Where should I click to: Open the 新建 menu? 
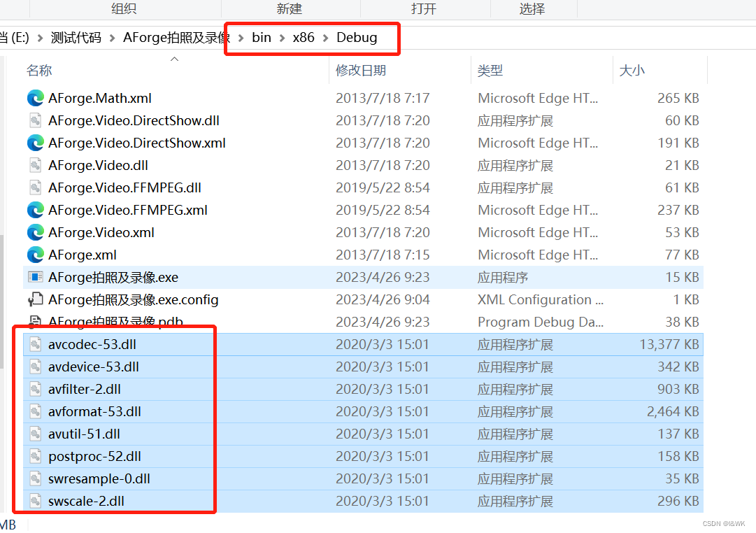coord(290,8)
